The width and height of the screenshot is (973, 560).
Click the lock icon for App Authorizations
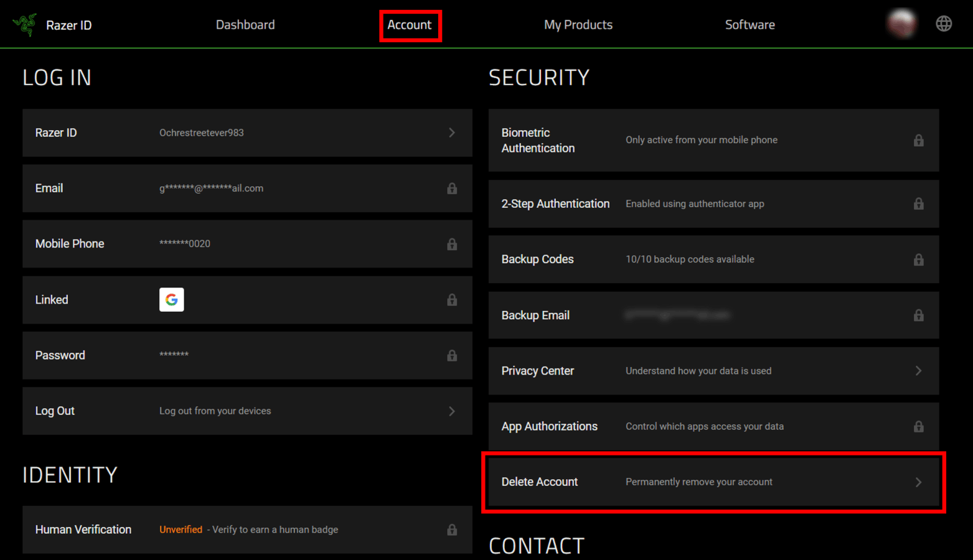click(919, 426)
